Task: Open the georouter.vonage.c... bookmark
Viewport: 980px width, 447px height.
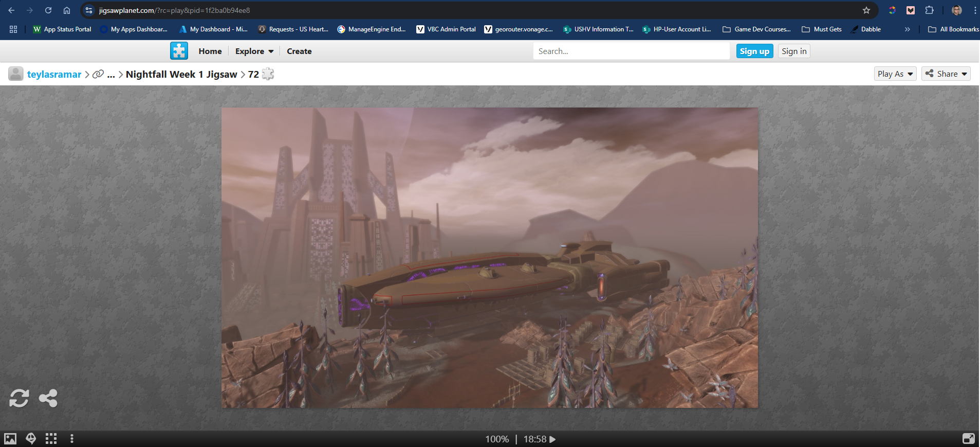Action: pyautogui.click(x=518, y=29)
